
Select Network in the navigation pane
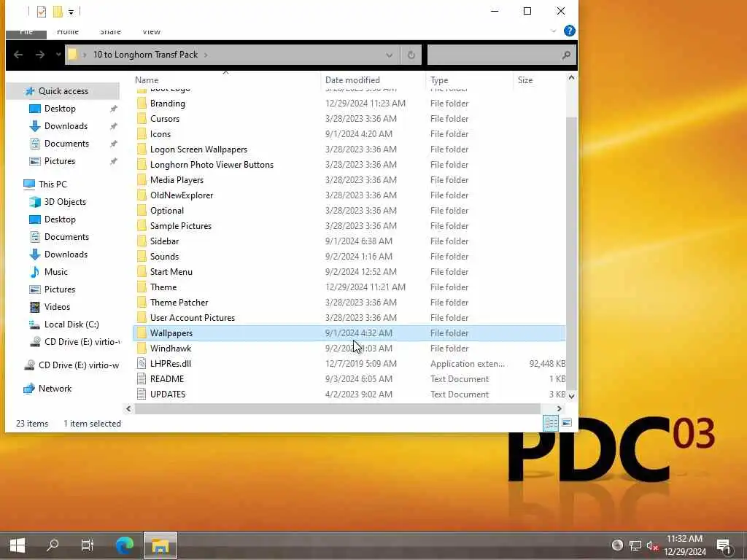click(55, 389)
